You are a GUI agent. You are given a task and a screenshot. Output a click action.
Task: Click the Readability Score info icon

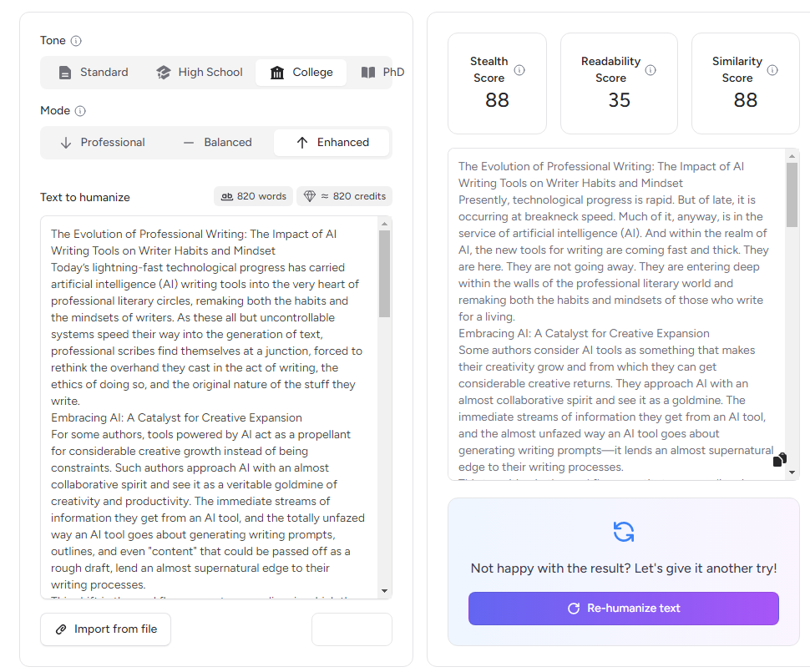pyautogui.click(x=651, y=70)
